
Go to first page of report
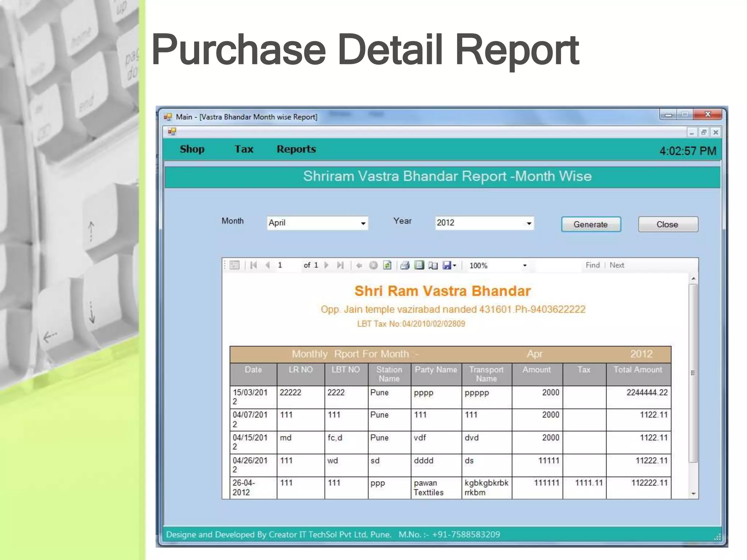coord(253,265)
